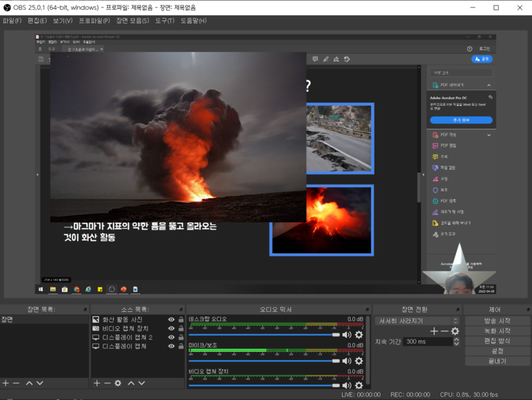The height and width of the screenshot is (400, 532).
Task: Open transition properties gear in 장면 전환
Action: (x=455, y=331)
